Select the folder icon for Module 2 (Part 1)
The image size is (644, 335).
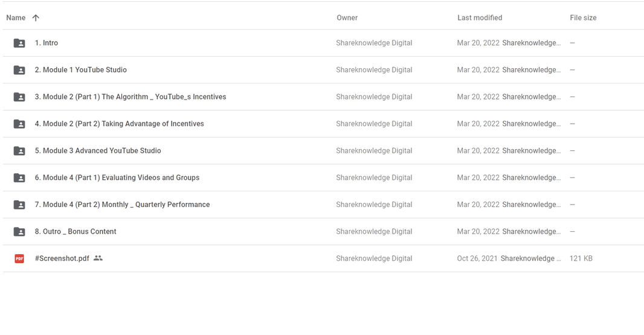(x=19, y=97)
